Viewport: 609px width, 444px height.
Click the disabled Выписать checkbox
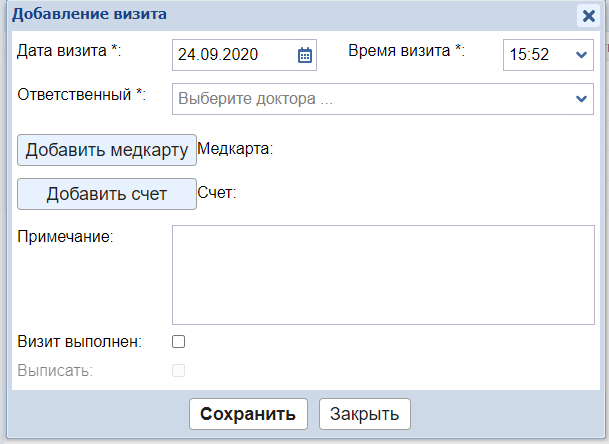click(179, 370)
